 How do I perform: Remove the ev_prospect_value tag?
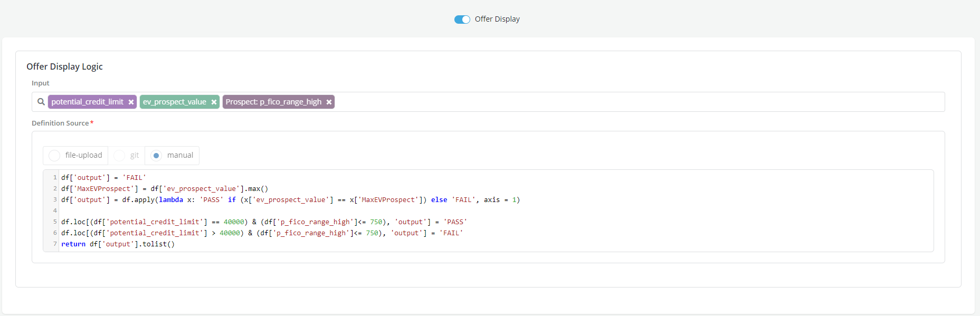point(214,102)
